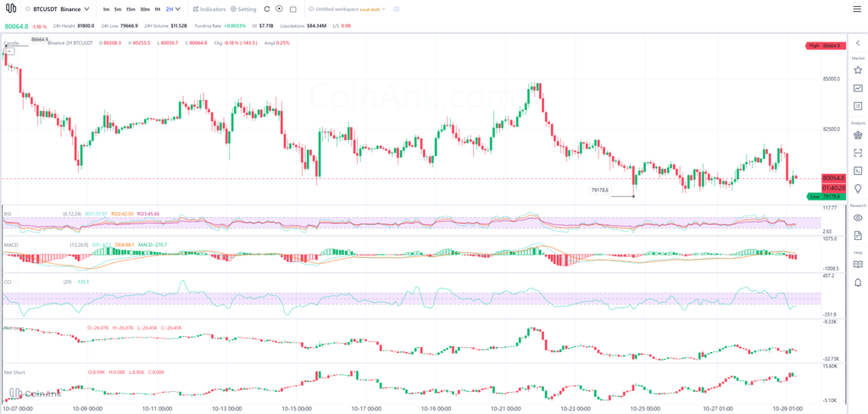Click the 24h Low value 79666.9
868x414 pixels.
(x=129, y=26)
